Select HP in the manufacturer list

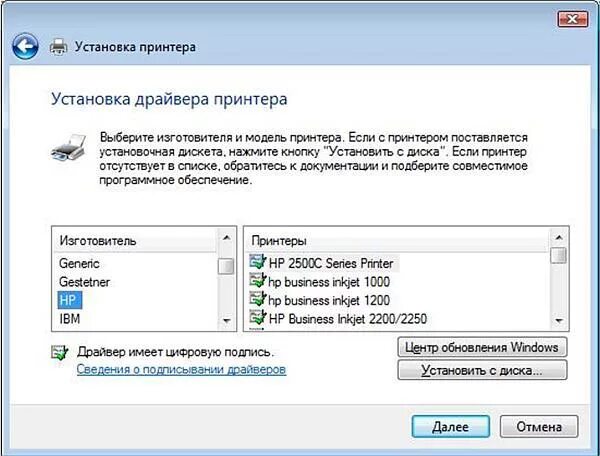coord(69,300)
